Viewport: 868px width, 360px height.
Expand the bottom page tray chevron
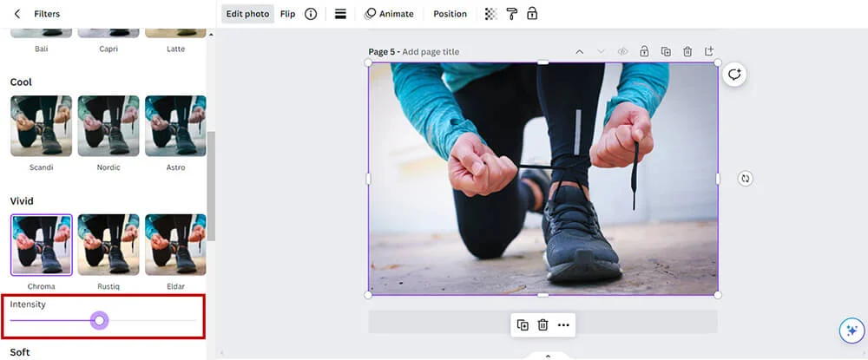click(547, 356)
